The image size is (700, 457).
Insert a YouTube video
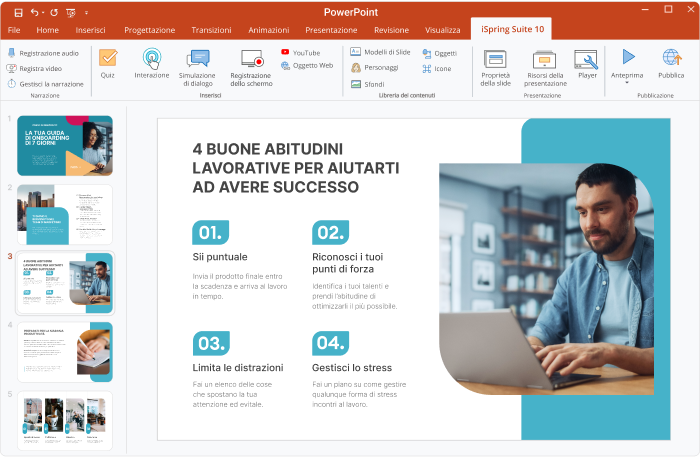tap(301, 53)
